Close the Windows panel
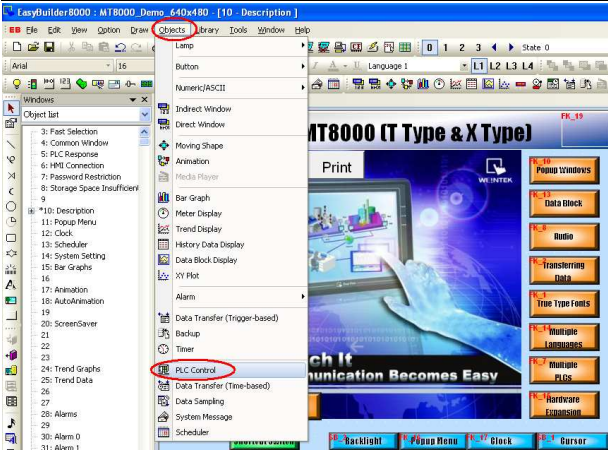Viewport: 608px width, 452px height. 145,100
